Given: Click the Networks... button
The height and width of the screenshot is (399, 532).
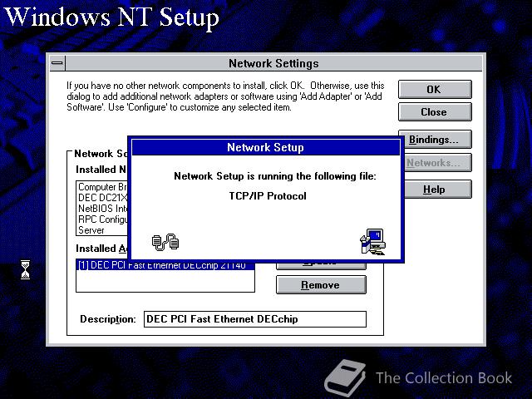Looking at the screenshot, I should 437,163.
